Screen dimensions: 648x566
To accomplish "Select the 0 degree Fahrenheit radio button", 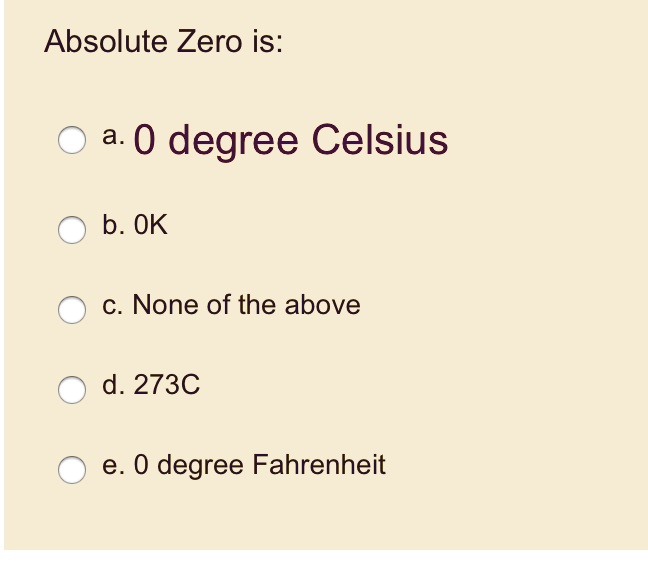I will coord(70,469).
